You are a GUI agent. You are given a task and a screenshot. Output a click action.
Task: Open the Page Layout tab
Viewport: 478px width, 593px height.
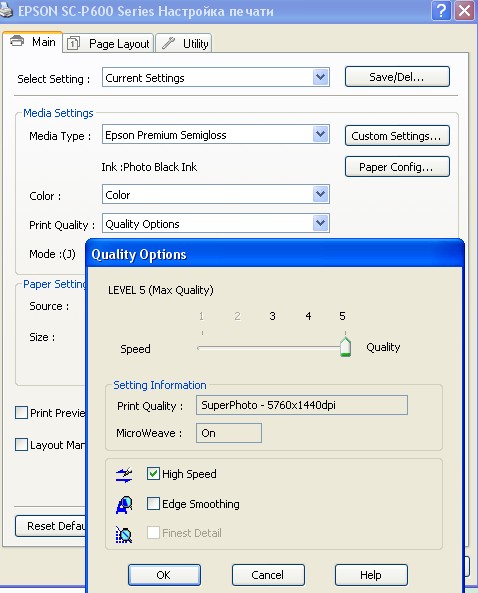coord(108,43)
